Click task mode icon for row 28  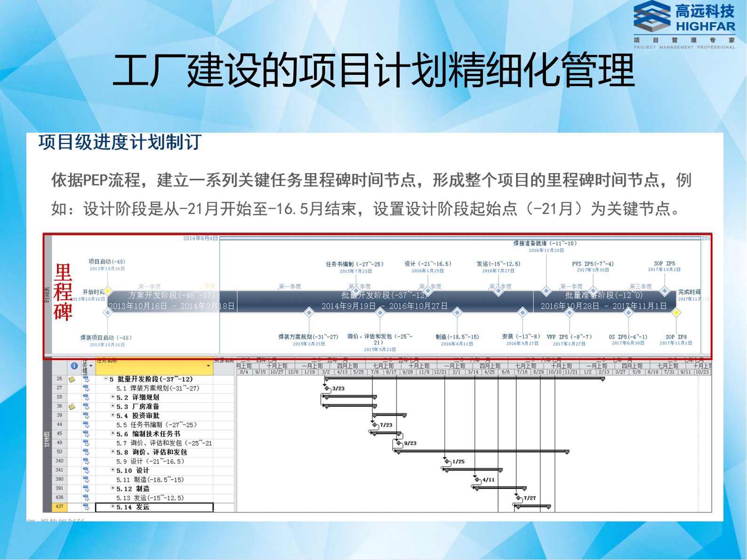(x=86, y=397)
